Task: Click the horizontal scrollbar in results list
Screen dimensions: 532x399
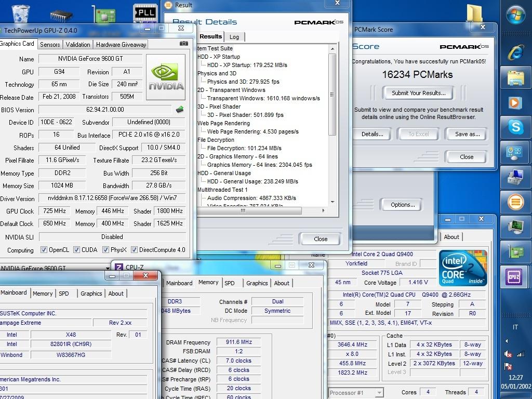Action: point(249,210)
